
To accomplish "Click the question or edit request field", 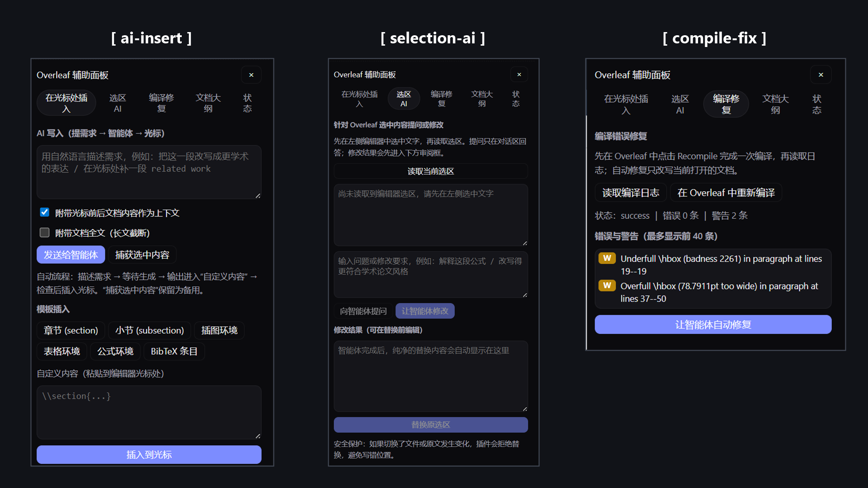I will tap(431, 274).
